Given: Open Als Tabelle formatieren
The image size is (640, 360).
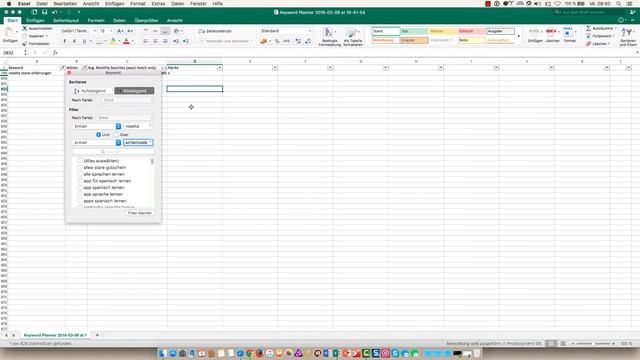Looking at the screenshot, I should [353, 37].
